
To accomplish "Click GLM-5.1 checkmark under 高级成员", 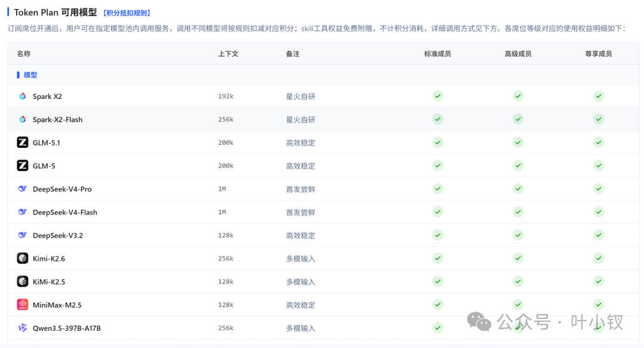I will 518,142.
